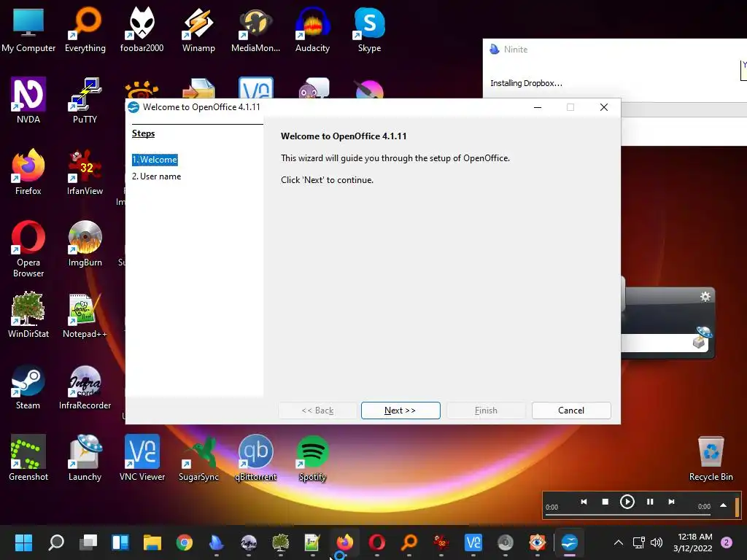Select Spotify desktop icon
Screen dimensions: 747x560
(x=312, y=458)
